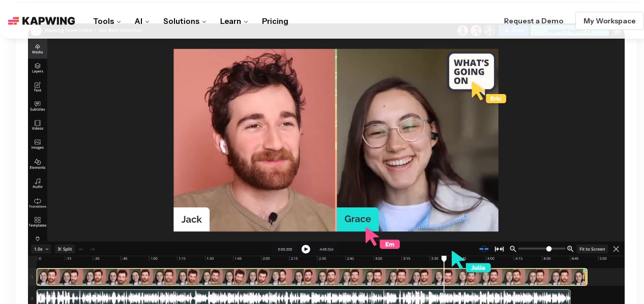Click the white playhead marker on timeline
Viewport: 644px width, 304px height.
444,259
